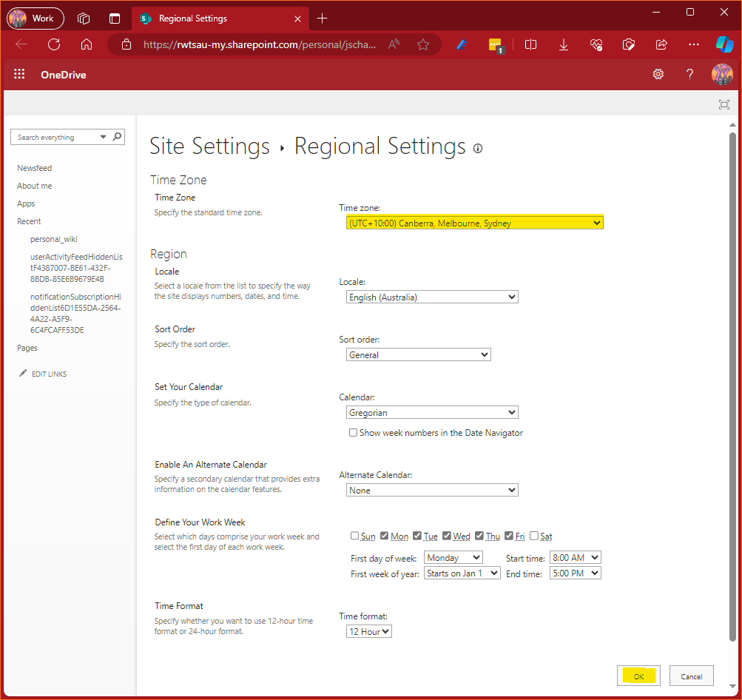View site information lock icon

127,44
